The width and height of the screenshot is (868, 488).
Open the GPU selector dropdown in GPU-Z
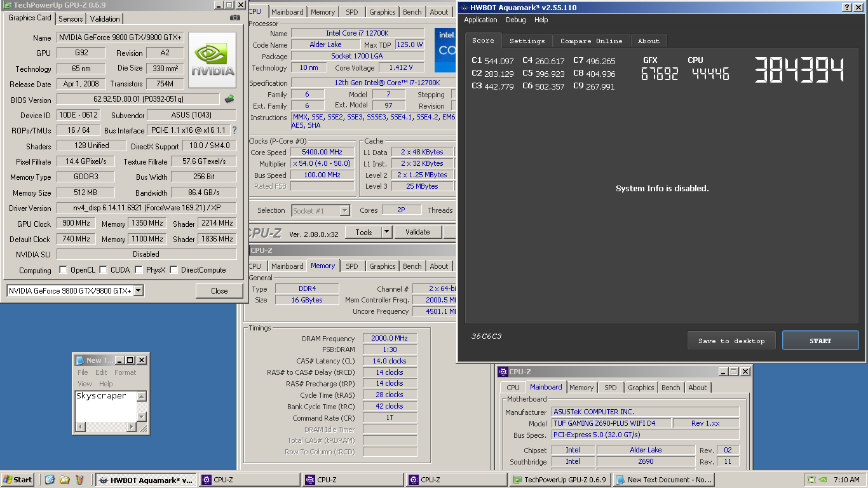tap(139, 291)
